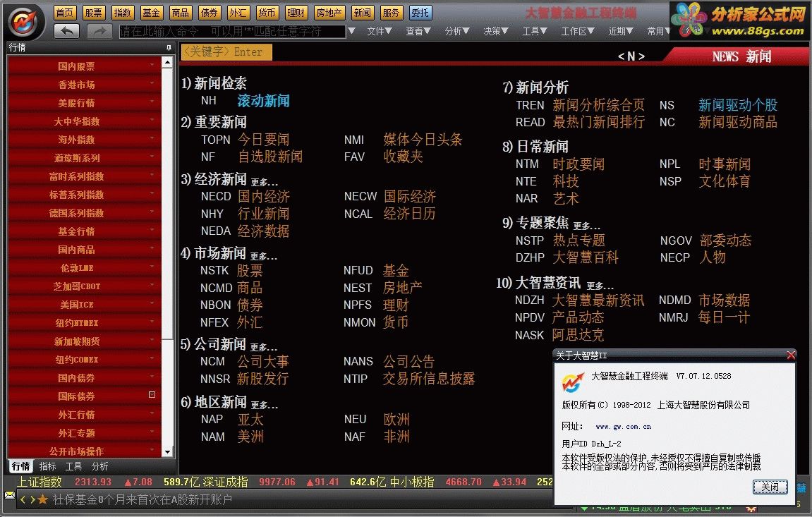Open the 大智慧最新资讯 link
The width and height of the screenshot is (812, 517).
[x=598, y=300]
